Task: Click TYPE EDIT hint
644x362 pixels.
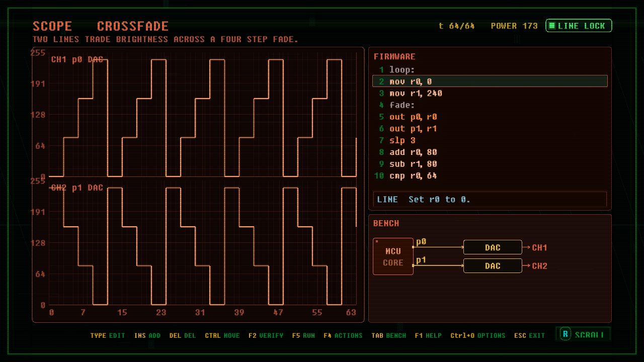Action: click(108, 335)
